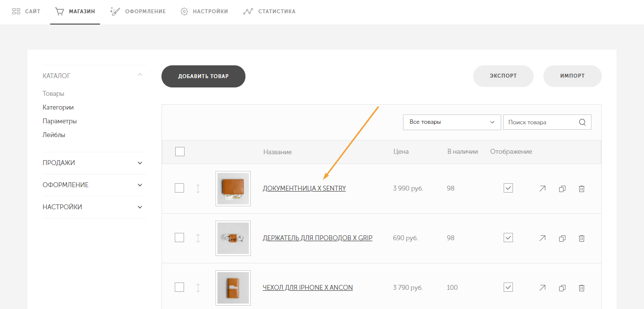Delete the Держатель для проводов X Grip product
Viewport: 644px width, 309px height.
point(582,238)
